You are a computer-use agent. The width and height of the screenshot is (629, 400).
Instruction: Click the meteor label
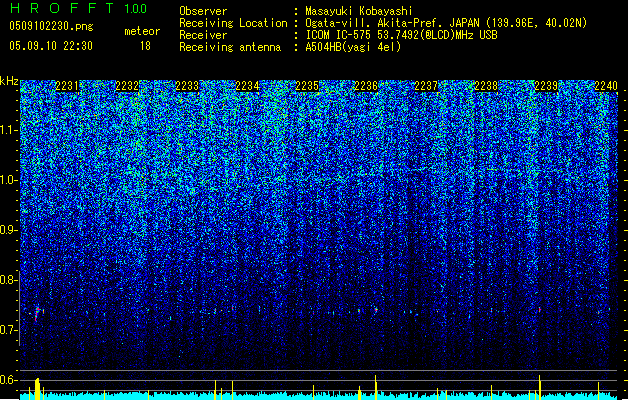click(142, 31)
